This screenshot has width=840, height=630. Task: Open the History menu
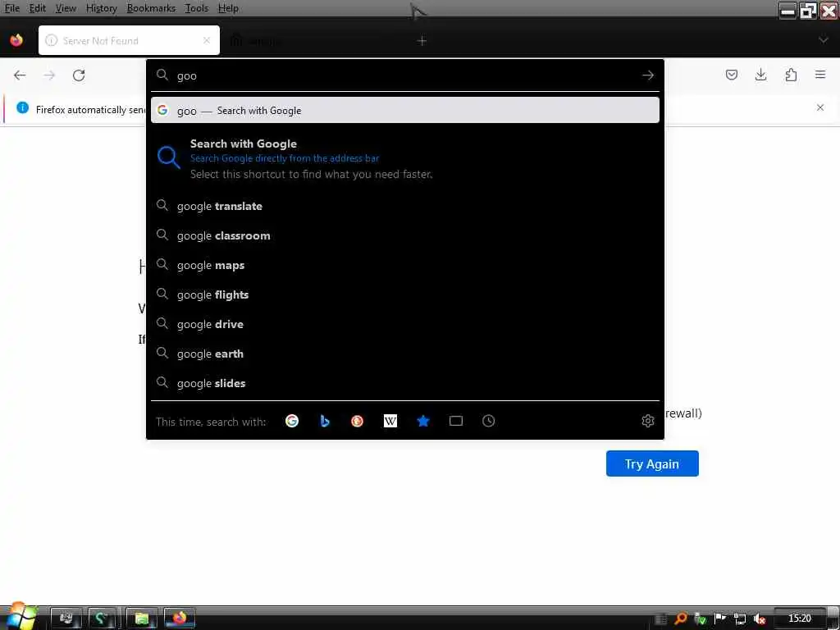click(101, 8)
